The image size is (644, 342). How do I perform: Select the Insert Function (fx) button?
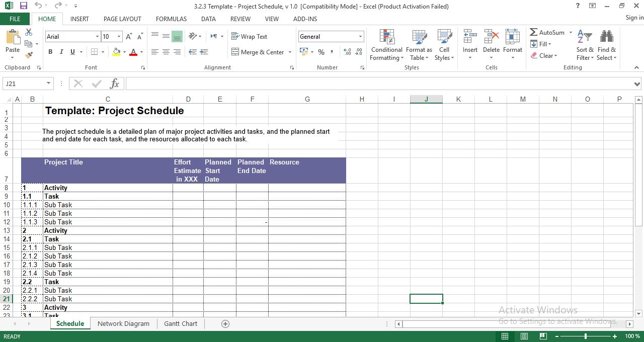pyautogui.click(x=115, y=83)
